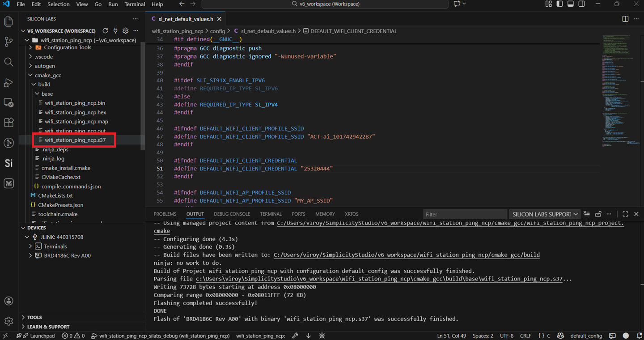Viewport: 644px width, 340px height.
Task: Collapse the cmake_gcc folder
Action: click(31, 75)
